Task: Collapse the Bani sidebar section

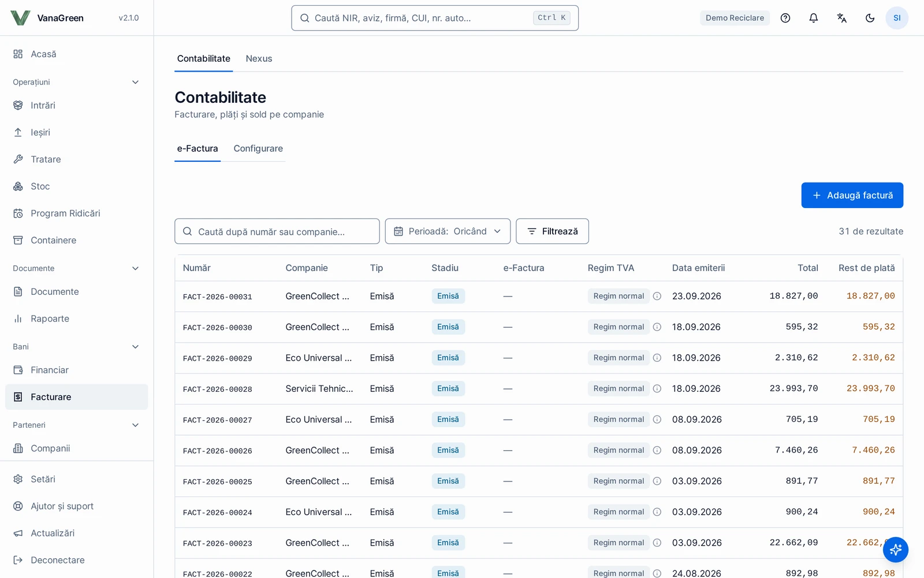Action: coord(76,347)
